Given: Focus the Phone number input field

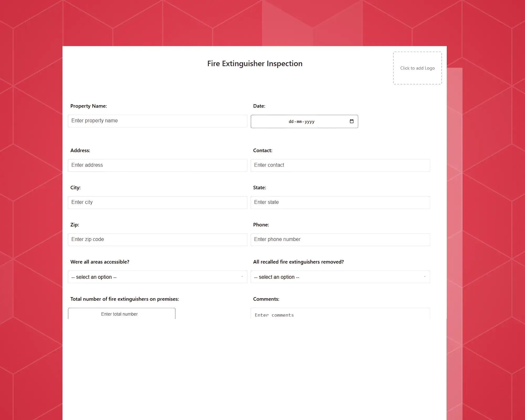Looking at the screenshot, I should tap(340, 239).
